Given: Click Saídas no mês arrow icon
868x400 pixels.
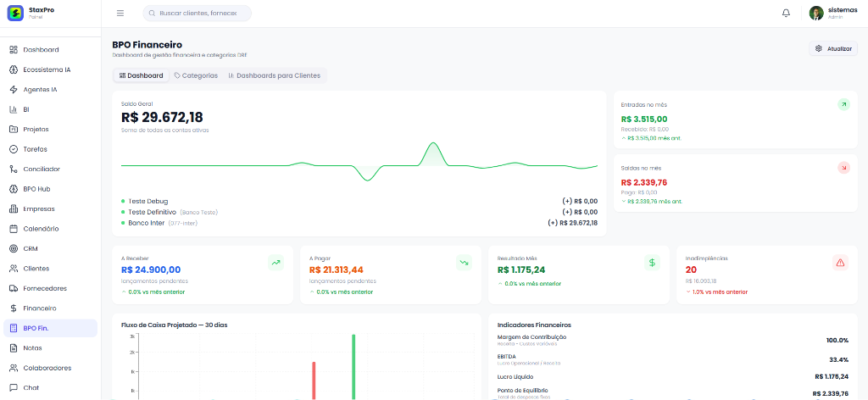Looking at the screenshot, I should [843, 168].
